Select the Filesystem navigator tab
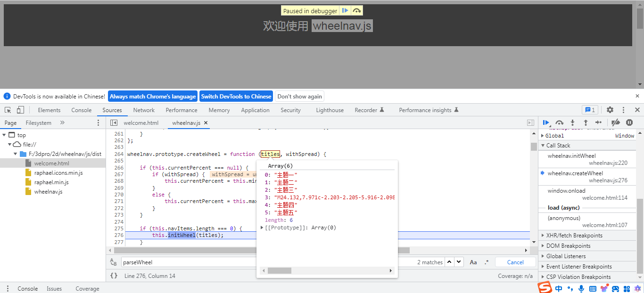The height and width of the screenshot is (293, 644). click(x=39, y=123)
